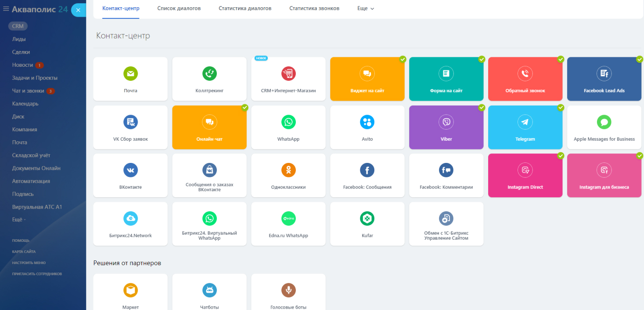Click the Чат и звонки counter badge
Viewport: 644px width, 310px height.
click(51, 91)
